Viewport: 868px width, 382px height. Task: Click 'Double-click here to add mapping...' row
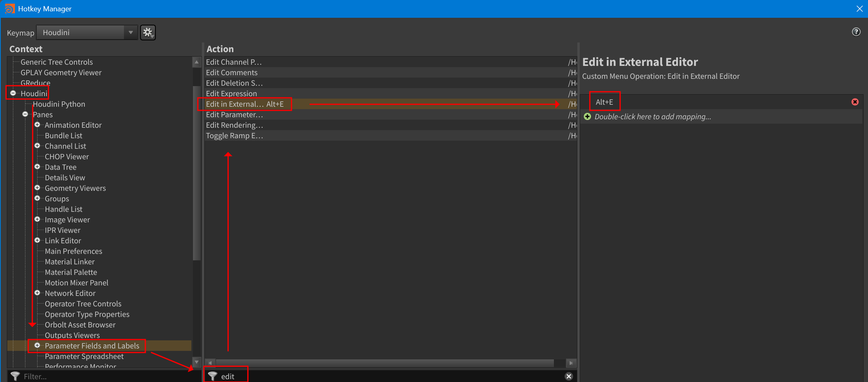(721, 116)
